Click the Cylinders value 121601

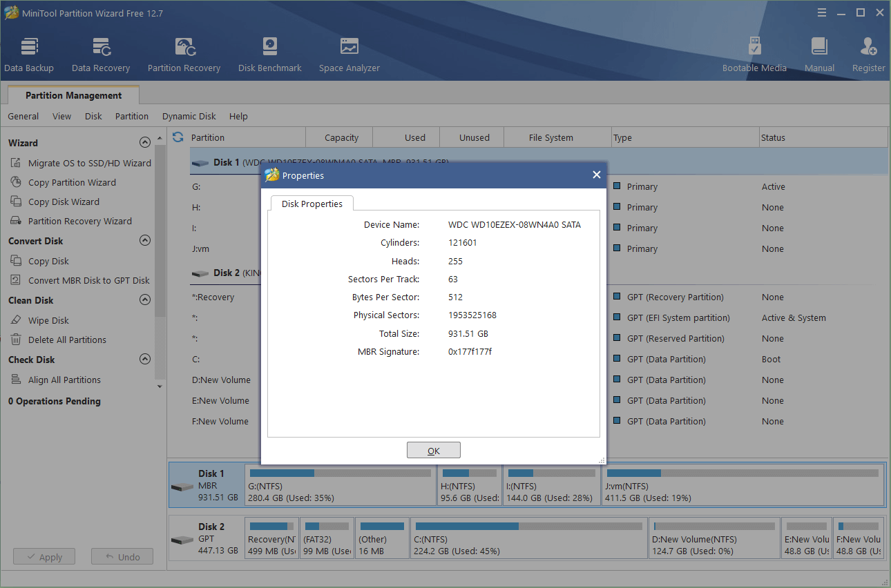pyautogui.click(x=463, y=243)
